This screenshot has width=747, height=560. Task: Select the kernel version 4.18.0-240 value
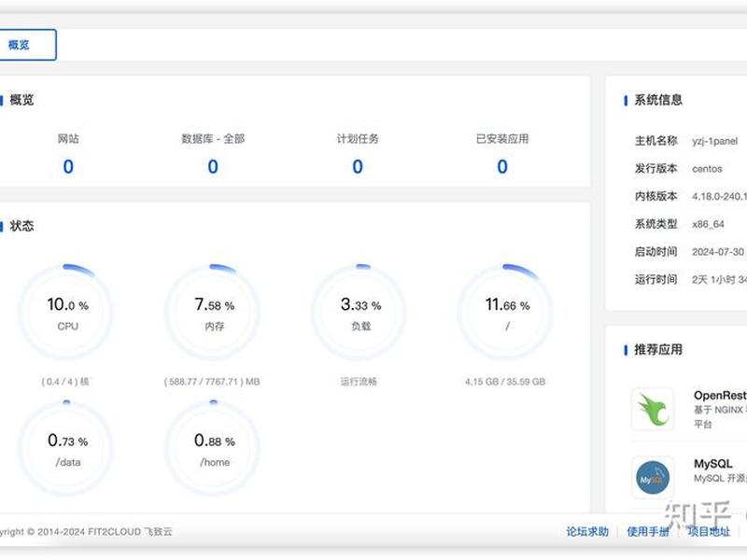point(719,196)
